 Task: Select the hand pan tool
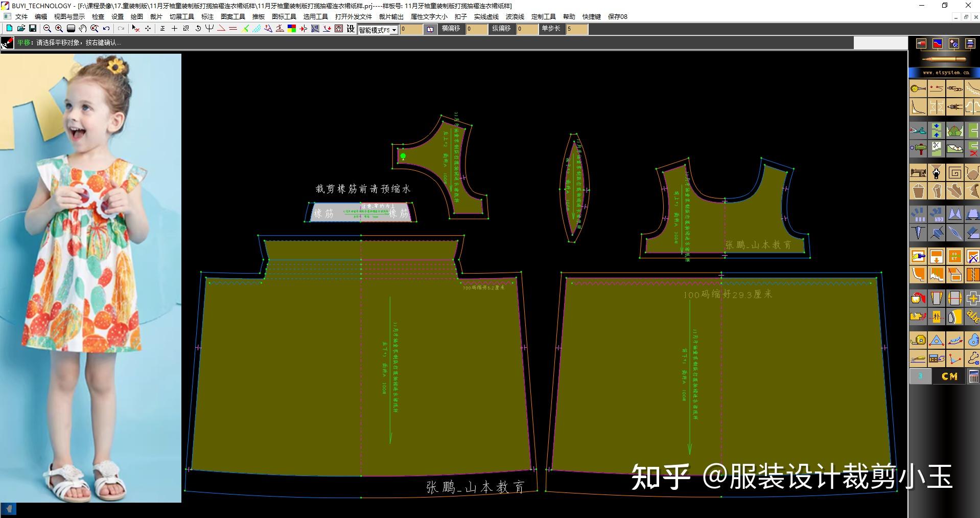coord(82,28)
